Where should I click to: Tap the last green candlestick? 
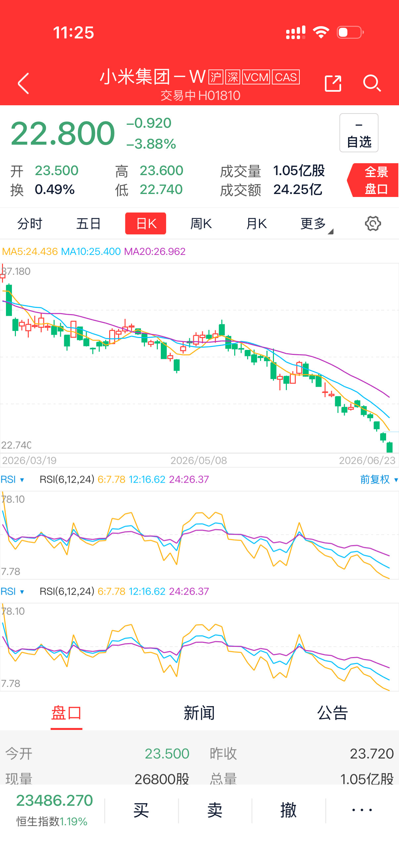tap(390, 447)
